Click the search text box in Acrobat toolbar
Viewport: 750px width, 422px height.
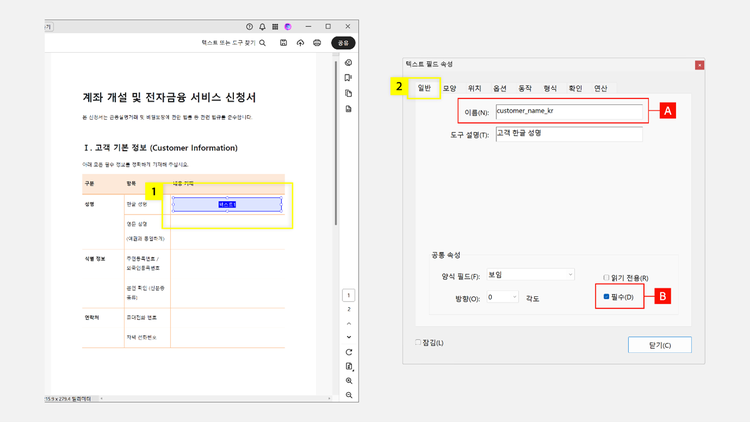pyautogui.click(x=229, y=43)
